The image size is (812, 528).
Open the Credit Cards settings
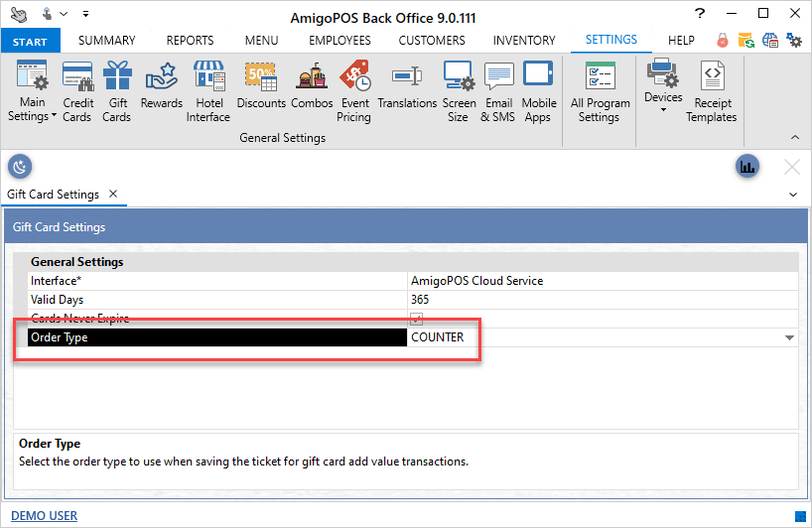(x=77, y=91)
